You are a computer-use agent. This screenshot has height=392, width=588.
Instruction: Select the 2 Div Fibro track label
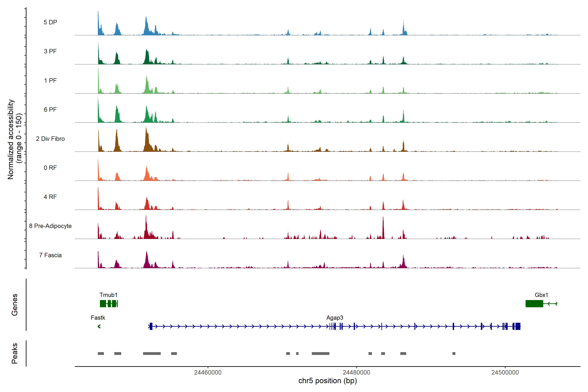point(50,139)
